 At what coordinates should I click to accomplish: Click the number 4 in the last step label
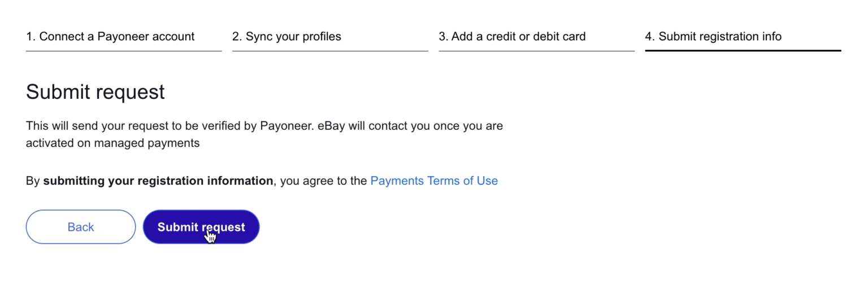649,37
